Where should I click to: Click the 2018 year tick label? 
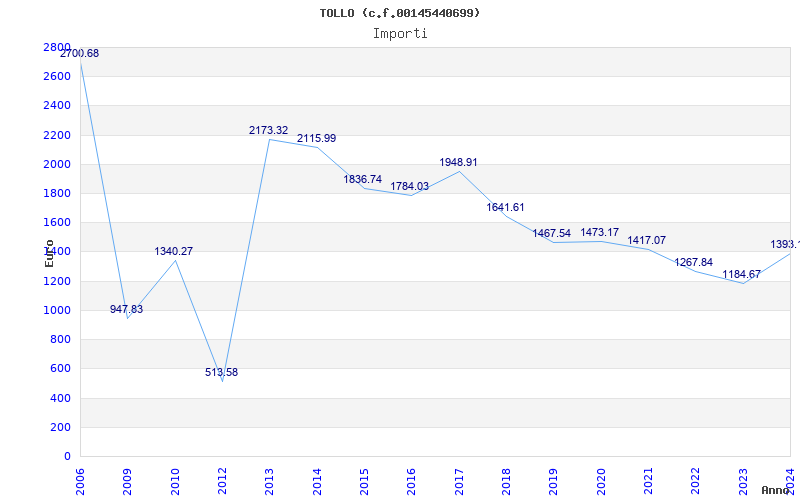point(506,482)
